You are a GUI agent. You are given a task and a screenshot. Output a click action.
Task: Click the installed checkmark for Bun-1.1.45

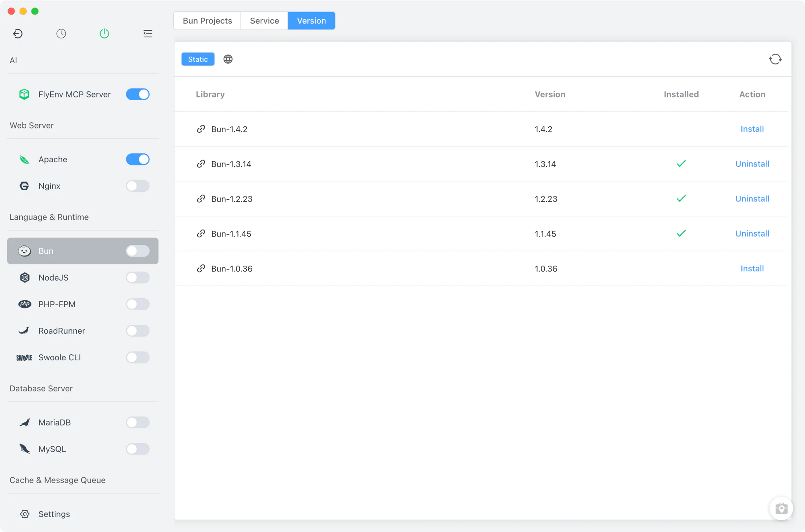pos(681,233)
